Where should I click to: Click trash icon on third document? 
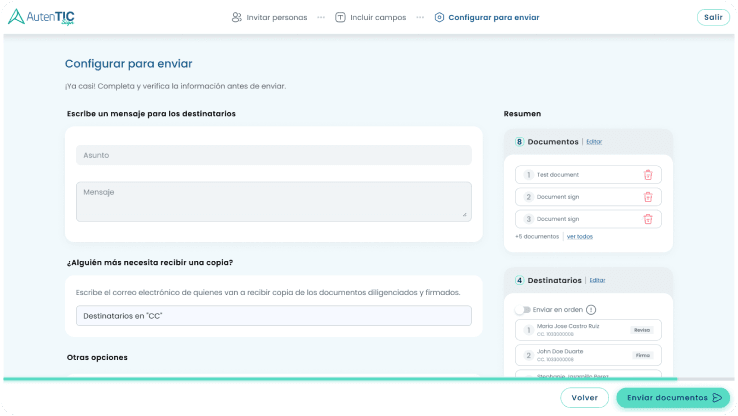(x=647, y=219)
